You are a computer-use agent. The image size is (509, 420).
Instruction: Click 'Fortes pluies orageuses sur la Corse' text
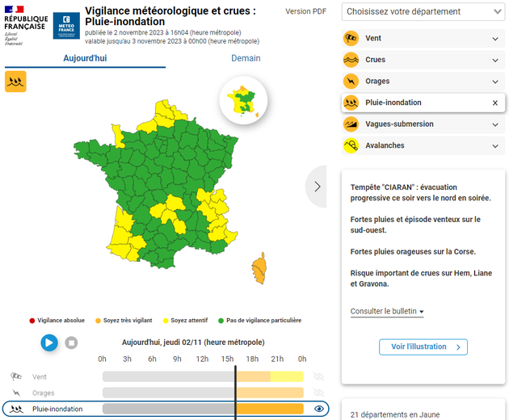(413, 251)
